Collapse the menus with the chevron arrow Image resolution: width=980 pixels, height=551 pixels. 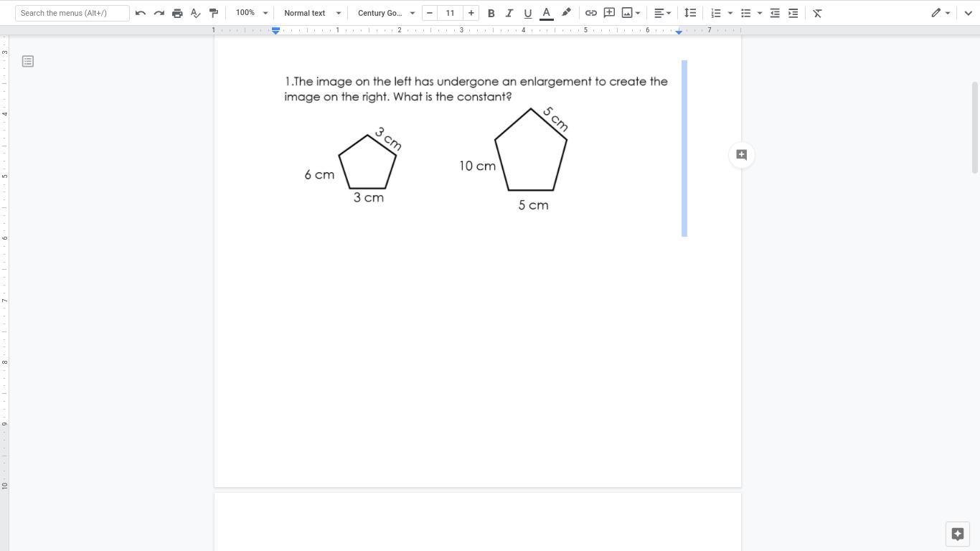point(968,13)
